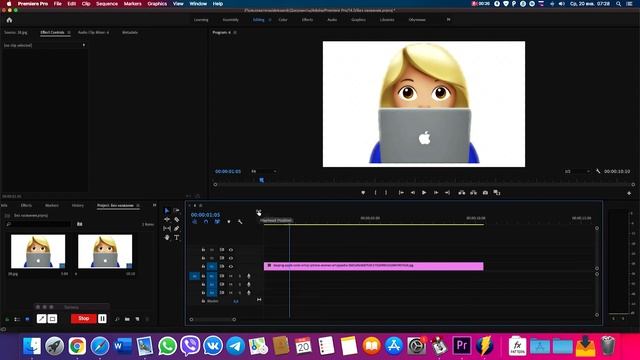This screenshot has height=360, width=640.
Task: Toggle Linked Selection in timeline
Action: pyautogui.click(x=217, y=222)
